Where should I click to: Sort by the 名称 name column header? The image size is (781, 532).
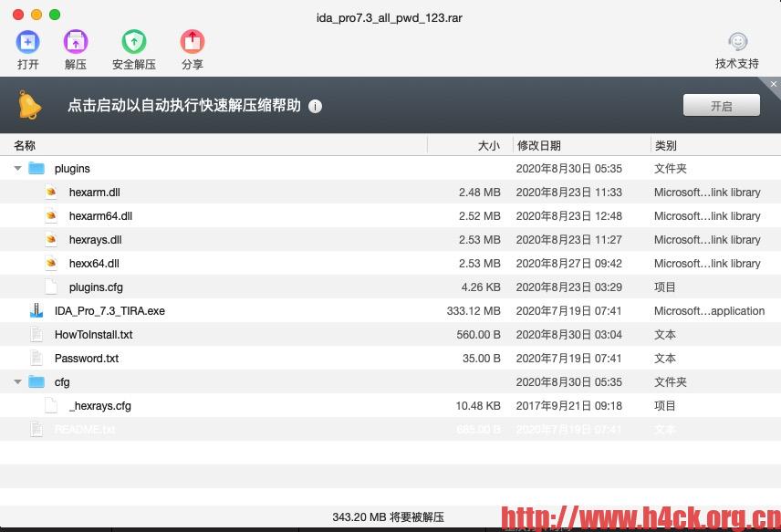click(x=25, y=145)
